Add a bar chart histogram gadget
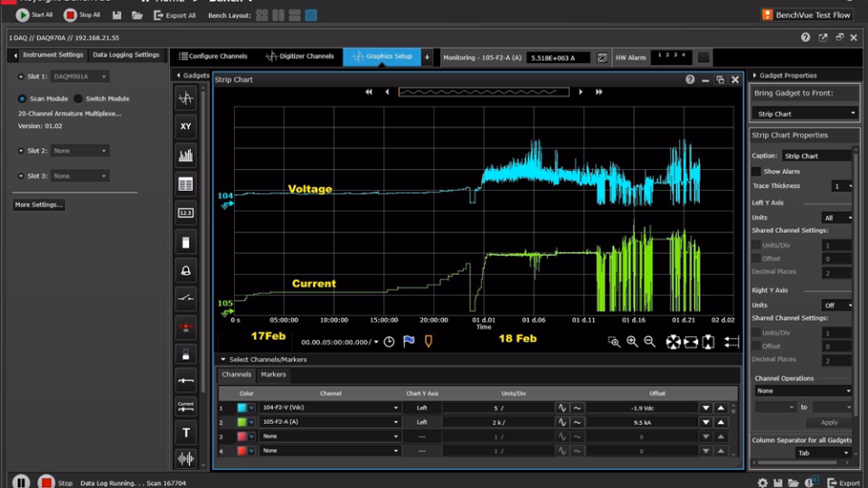 pos(185,155)
